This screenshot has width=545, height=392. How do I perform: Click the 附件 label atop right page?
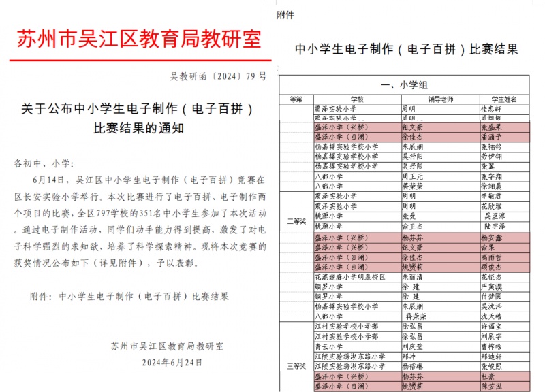(285, 15)
